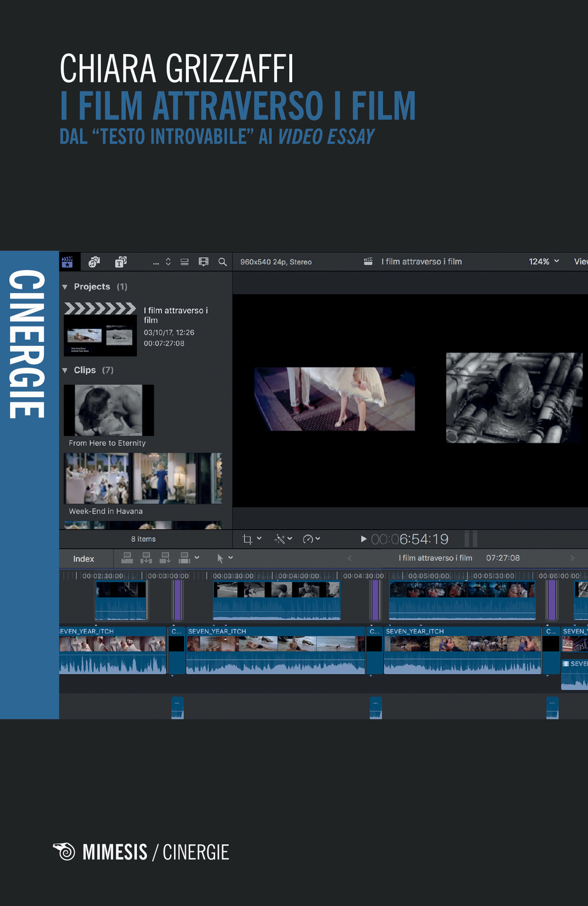Screen dimensions: 588x906
Task: Collapse the Projects section disclosure triangle
Action: click(x=65, y=287)
